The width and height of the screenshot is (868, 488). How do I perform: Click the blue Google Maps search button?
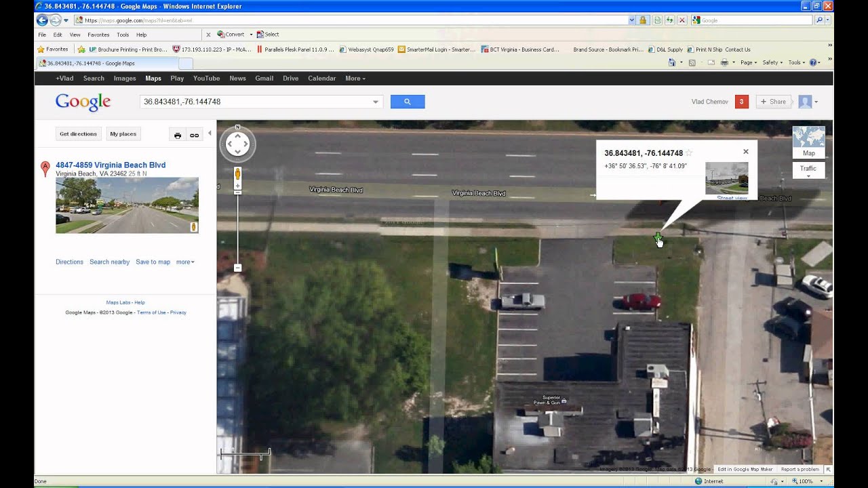click(x=408, y=102)
